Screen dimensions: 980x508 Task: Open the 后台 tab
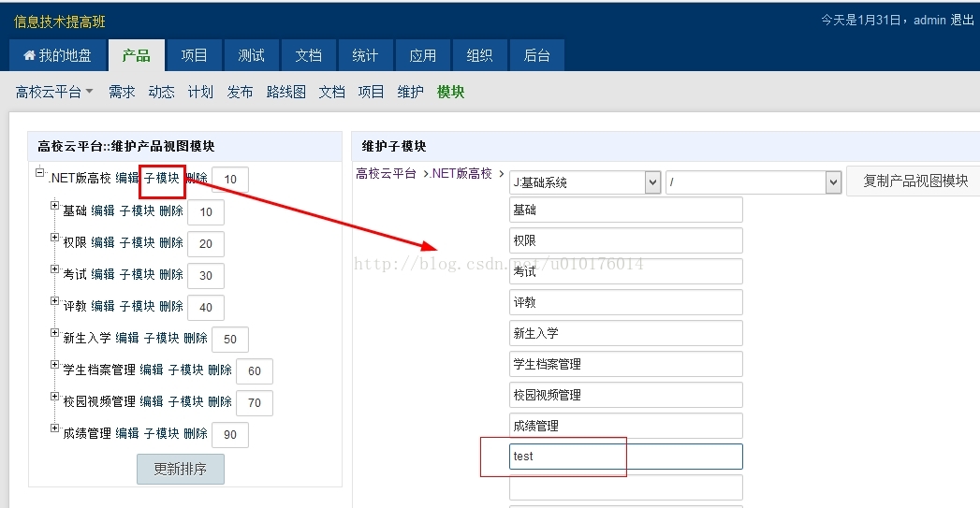[x=537, y=55]
